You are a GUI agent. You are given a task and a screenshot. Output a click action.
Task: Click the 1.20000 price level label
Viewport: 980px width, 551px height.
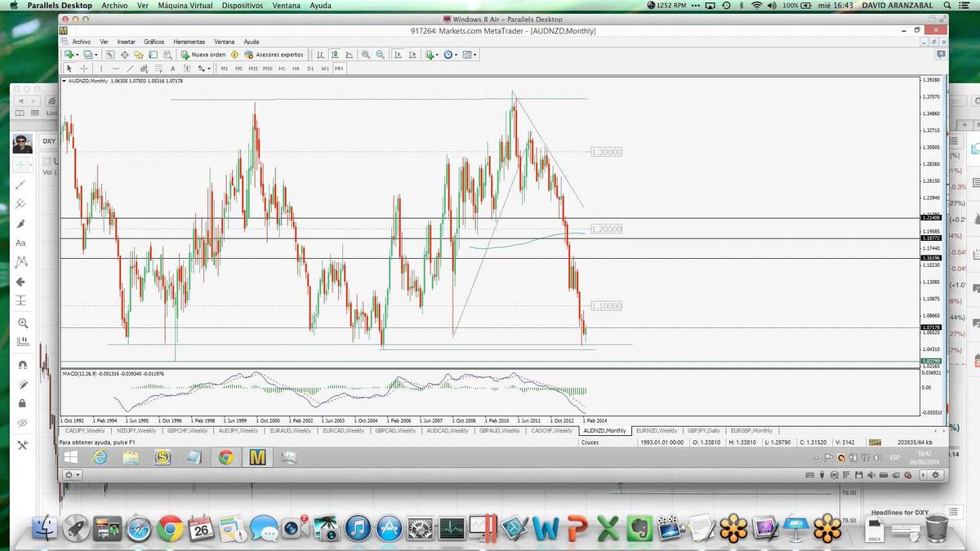[x=607, y=229]
